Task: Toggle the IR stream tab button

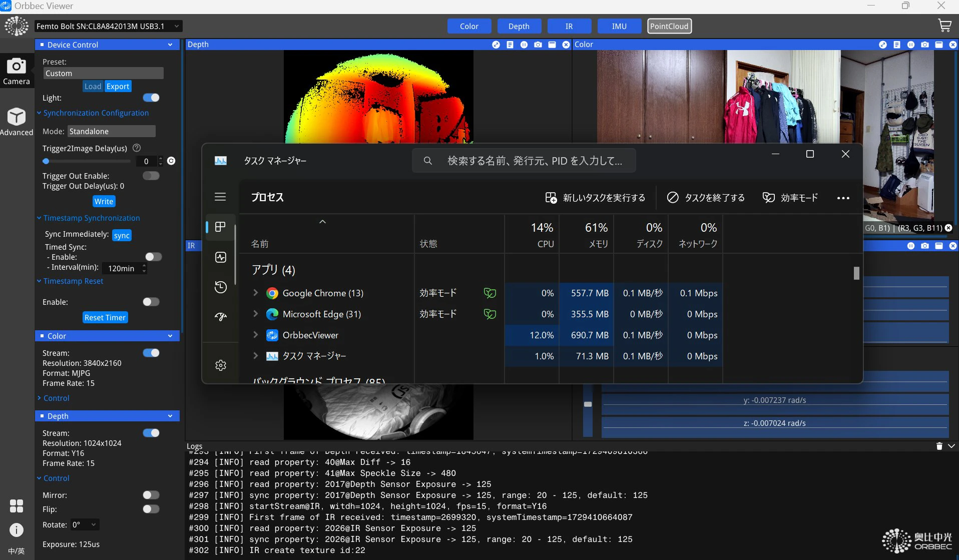Action: click(569, 26)
